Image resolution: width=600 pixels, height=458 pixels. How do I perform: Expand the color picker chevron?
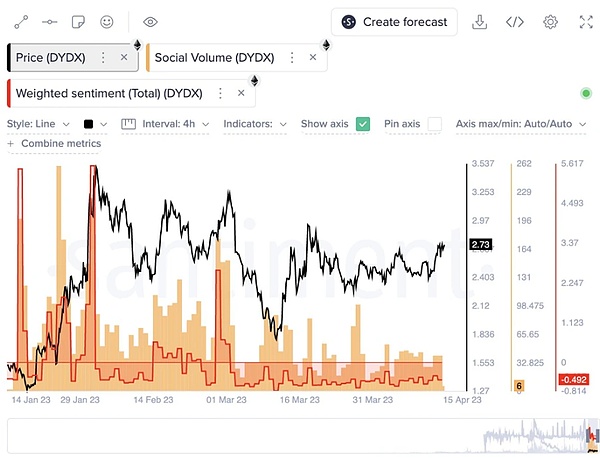click(x=104, y=124)
